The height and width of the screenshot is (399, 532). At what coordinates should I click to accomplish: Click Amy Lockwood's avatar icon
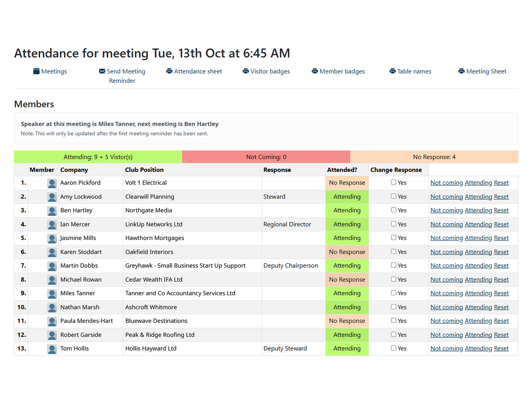click(x=52, y=197)
